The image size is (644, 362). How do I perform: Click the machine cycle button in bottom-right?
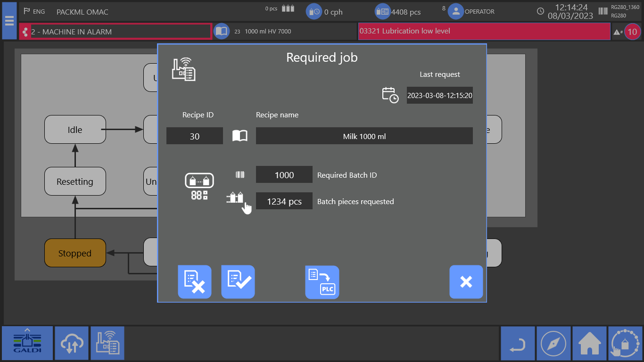pos(625,343)
